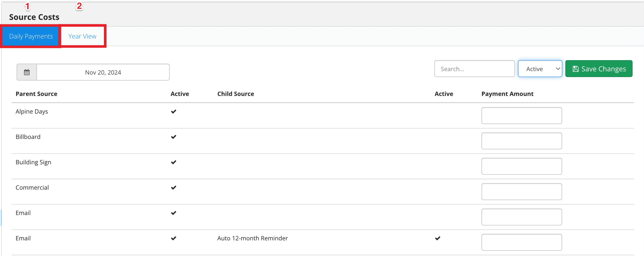The height and width of the screenshot is (256, 644).
Task: Toggle Alpine Days active checkmark
Action: click(x=173, y=111)
